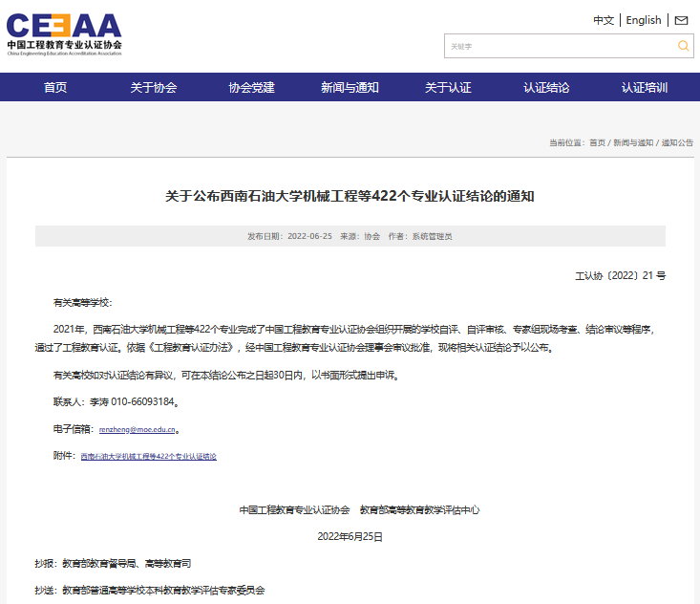700x604 pixels.
Task: Open the 关于协会 menu item
Action: coord(154,87)
